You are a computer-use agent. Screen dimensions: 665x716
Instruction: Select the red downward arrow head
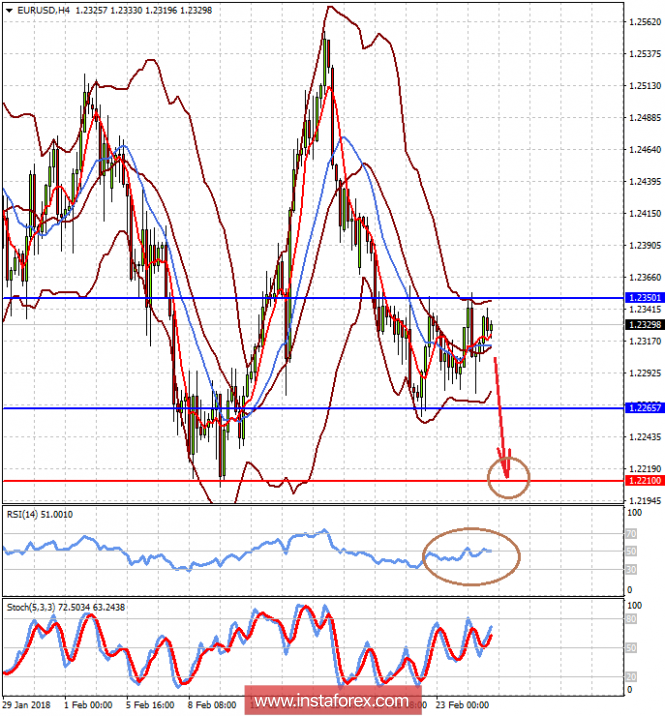[506, 464]
